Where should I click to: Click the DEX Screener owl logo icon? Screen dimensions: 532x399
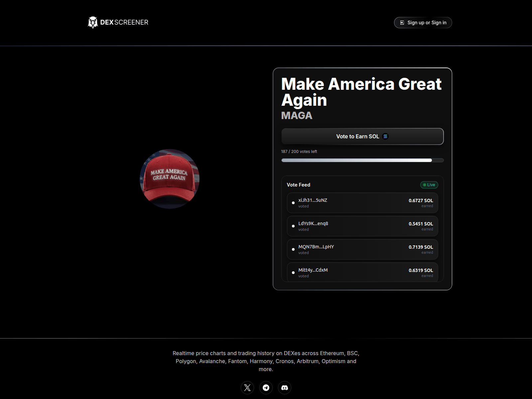point(93,23)
